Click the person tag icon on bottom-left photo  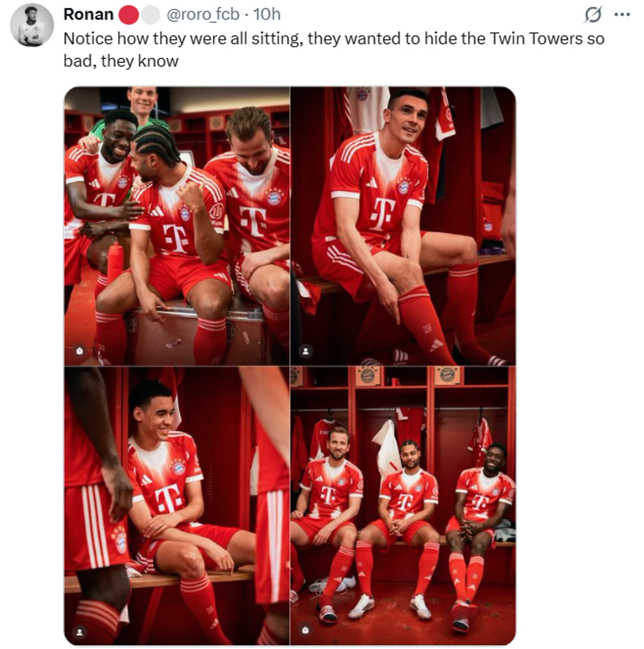tap(79, 632)
